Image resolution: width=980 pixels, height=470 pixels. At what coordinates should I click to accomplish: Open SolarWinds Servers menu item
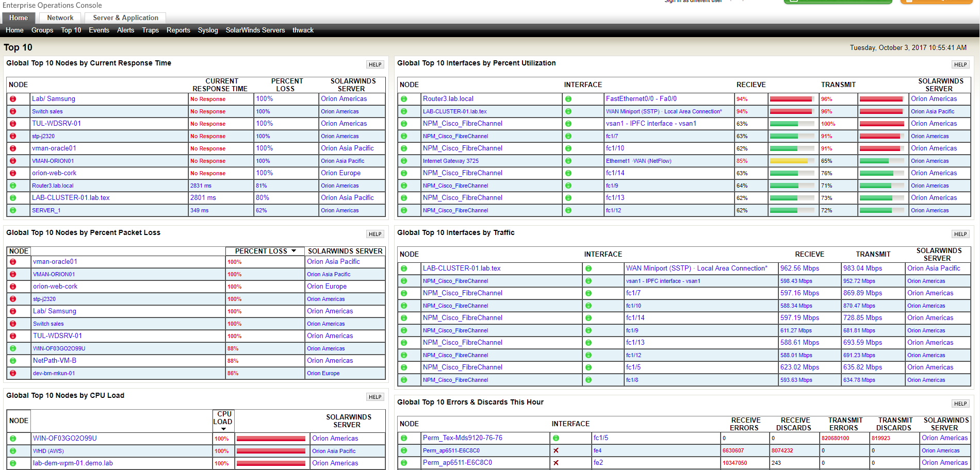[x=255, y=30]
